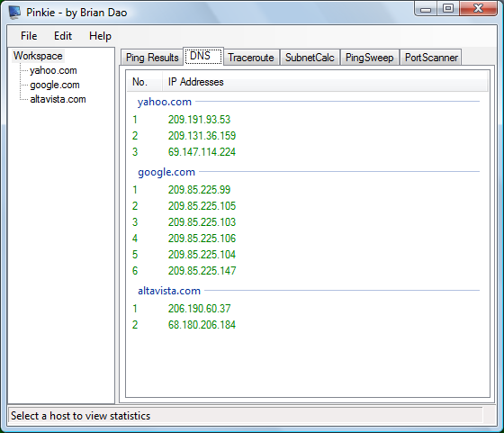Screen dimensions: 504x433
Task: Select yahoo IP 69.147.114.224
Action: (202, 152)
